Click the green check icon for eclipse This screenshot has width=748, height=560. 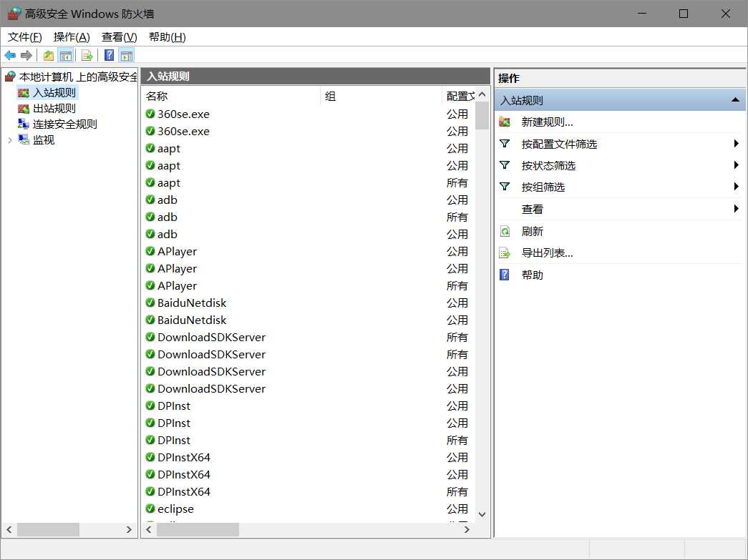tap(150, 508)
